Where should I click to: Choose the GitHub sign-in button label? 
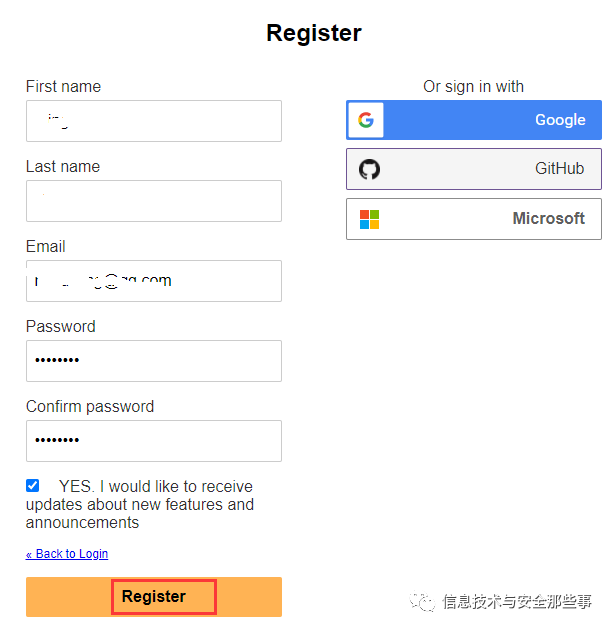(x=559, y=169)
